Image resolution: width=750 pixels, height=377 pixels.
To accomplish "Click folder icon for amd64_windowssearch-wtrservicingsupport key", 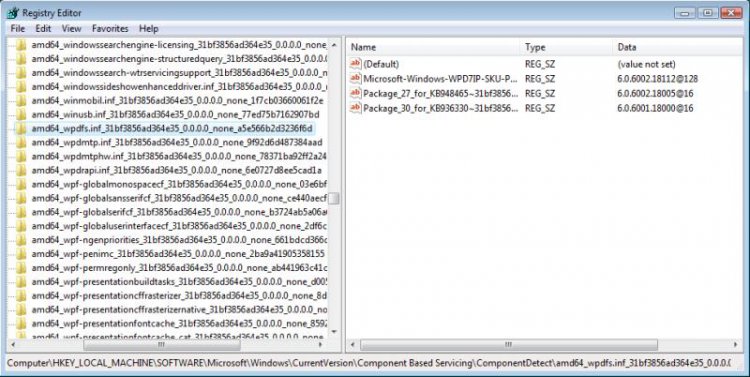I will coord(21,73).
